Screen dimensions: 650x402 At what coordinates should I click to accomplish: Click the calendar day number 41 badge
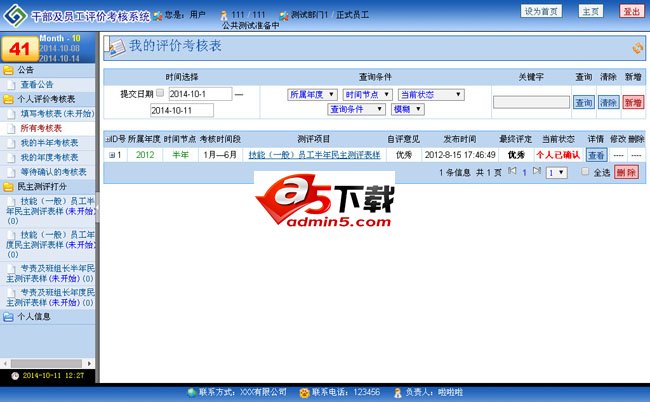(x=20, y=49)
